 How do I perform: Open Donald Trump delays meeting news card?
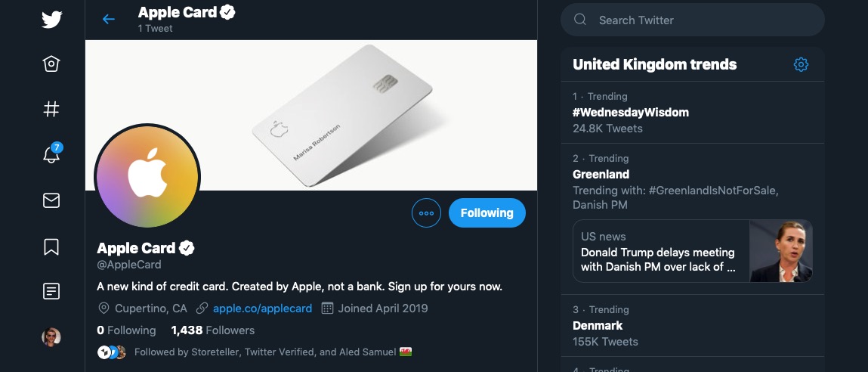tap(692, 251)
